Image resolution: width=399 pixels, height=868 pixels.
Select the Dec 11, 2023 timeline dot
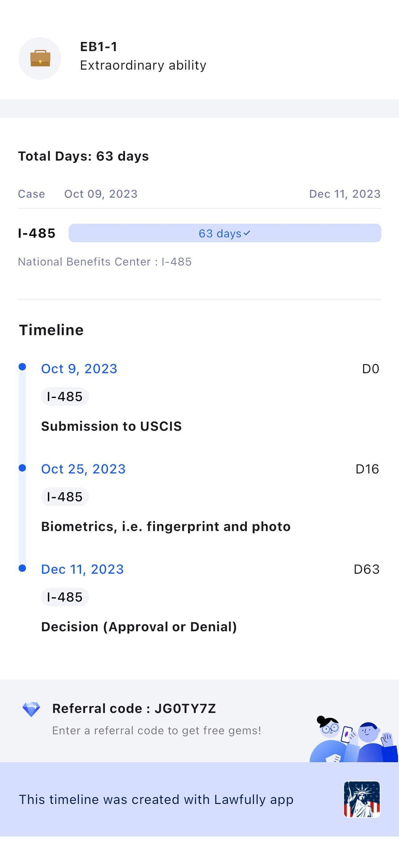pyautogui.click(x=22, y=568)
